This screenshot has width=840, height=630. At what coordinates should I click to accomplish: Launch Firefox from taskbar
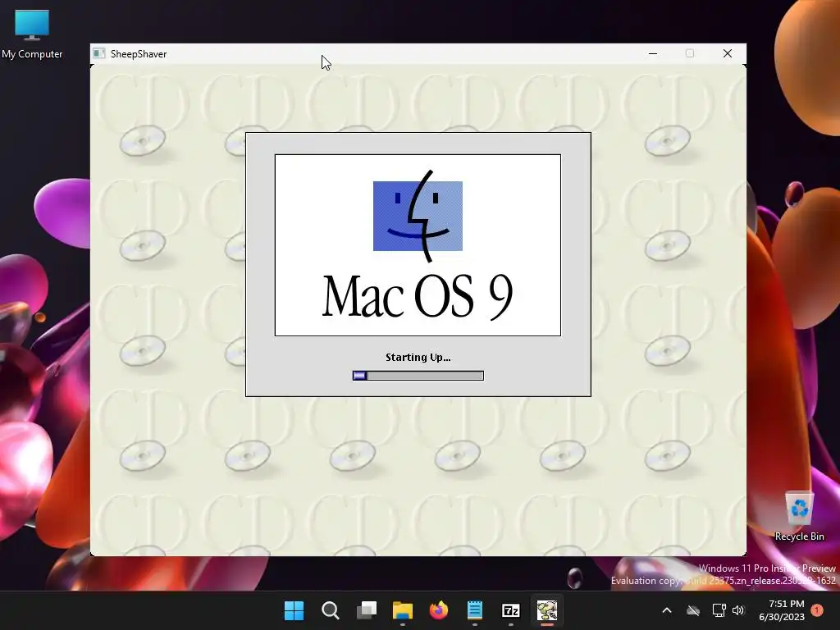[x=439, y=610]
